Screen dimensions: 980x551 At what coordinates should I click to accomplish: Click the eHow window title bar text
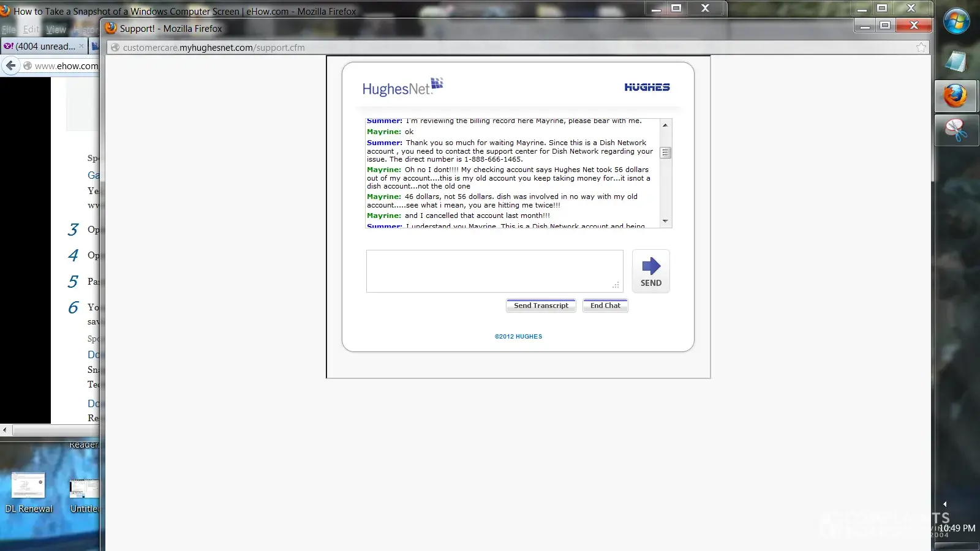(x=184, y=11)
